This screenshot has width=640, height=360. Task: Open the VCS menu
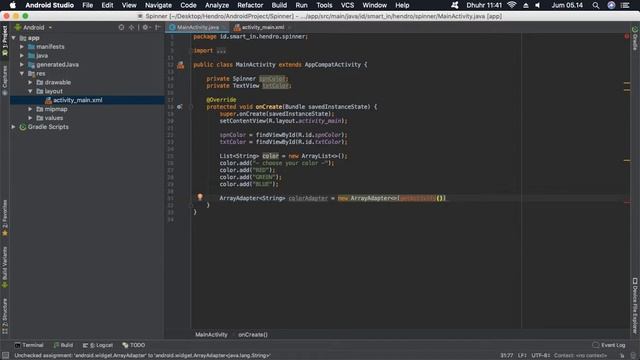tap(347, 5)
